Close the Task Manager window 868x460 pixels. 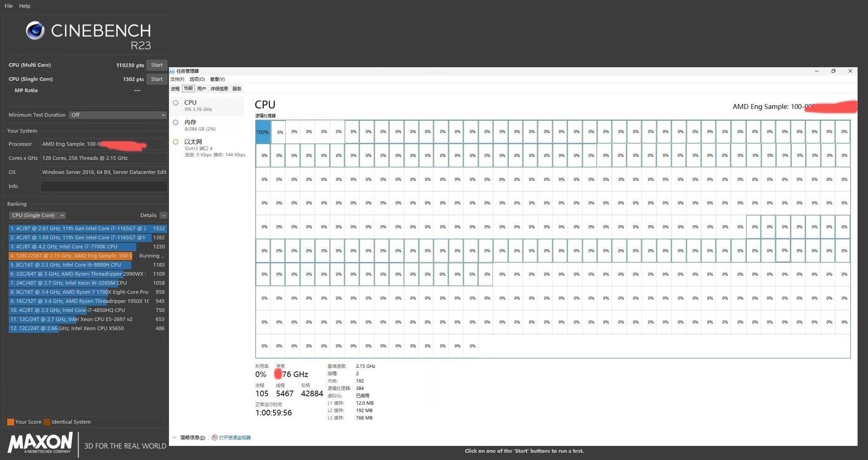[x=850, y=71]
